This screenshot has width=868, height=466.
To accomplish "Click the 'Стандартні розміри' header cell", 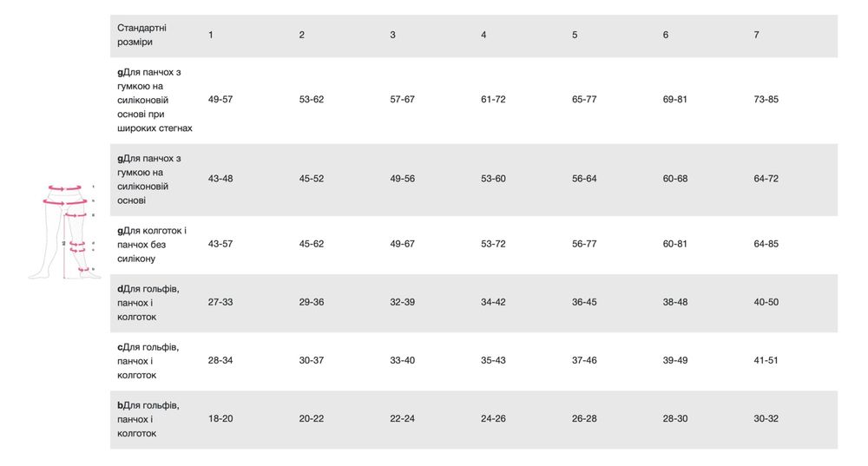I will 142,35.
